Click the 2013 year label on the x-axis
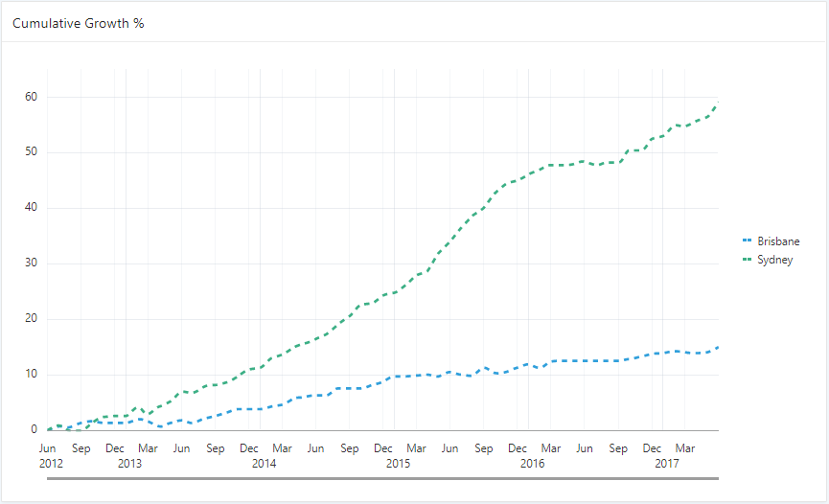The image size is (829, 504). click(130, 463)
